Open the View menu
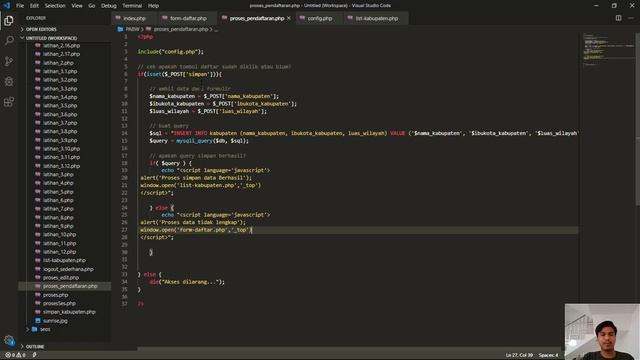The height and width of the screenshot is (360, 640). point(77,6)
